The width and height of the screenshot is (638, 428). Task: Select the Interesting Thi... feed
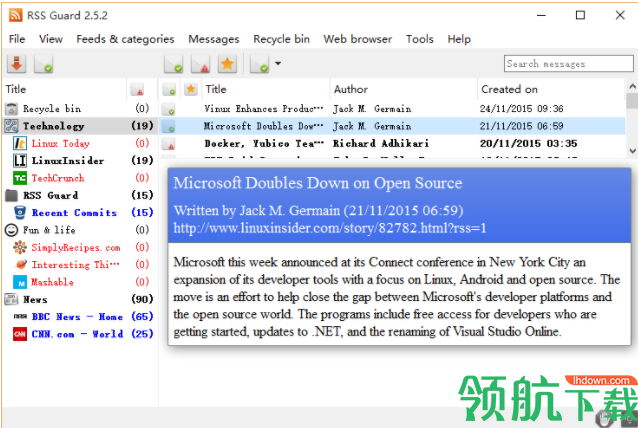pyautogui.click(x=80, y=264)
